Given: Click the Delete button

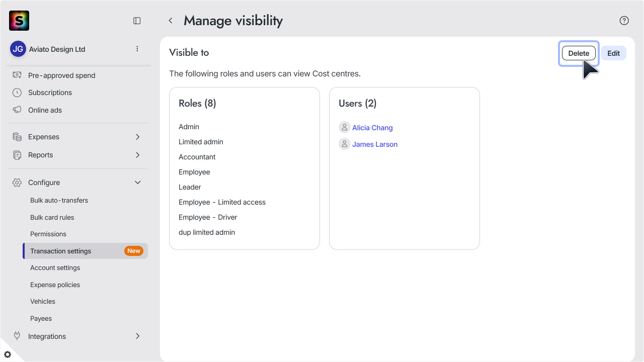Looking at the screenshot, I should pyautogui.click(x=579, y=53).
